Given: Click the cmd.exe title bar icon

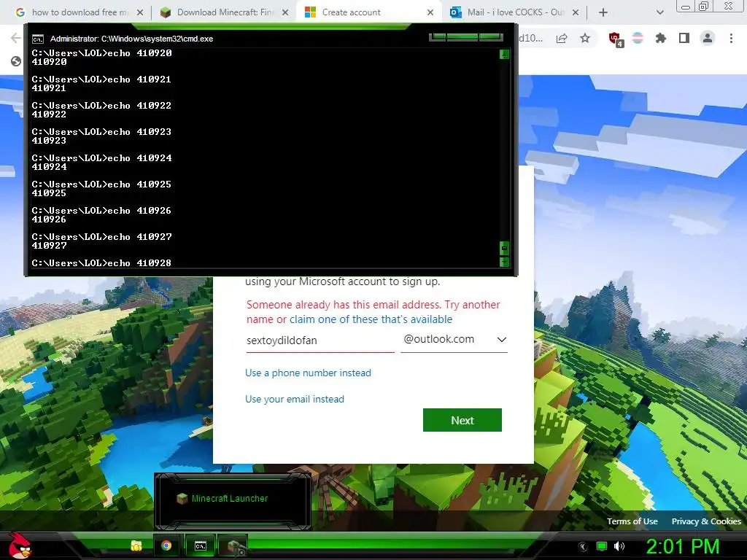Looking at the screenshot, I should pos(38,39).
